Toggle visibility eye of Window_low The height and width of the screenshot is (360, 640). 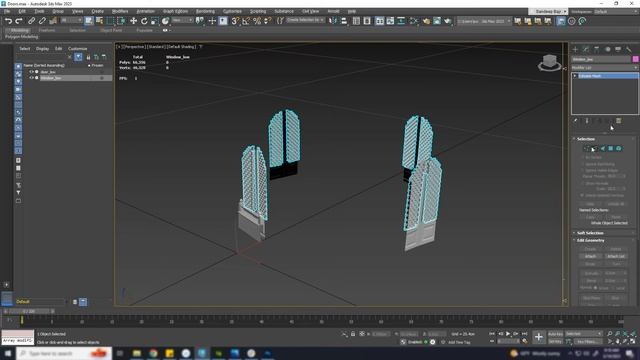pyautogui.click(x=31, y=78)
